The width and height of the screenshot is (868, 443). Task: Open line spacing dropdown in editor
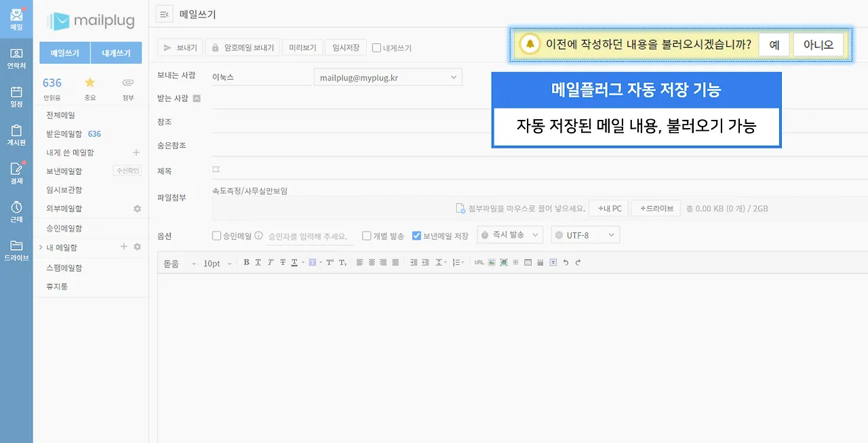point(441,262)
